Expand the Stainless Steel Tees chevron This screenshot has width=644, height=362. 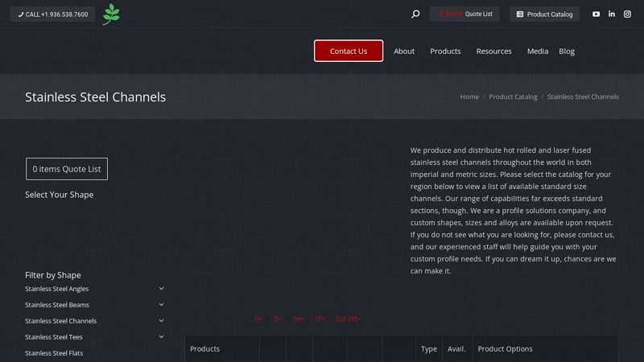pos(161,337)
